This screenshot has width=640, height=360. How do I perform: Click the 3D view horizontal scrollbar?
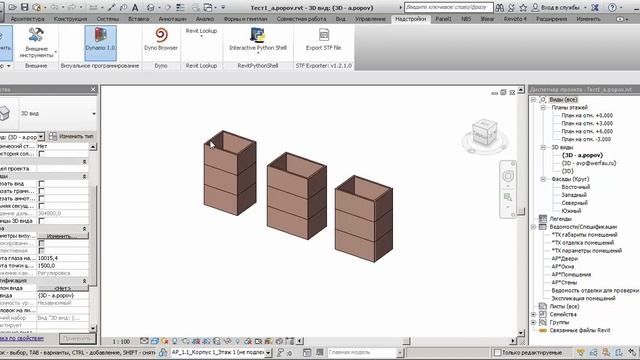point(407,341)
